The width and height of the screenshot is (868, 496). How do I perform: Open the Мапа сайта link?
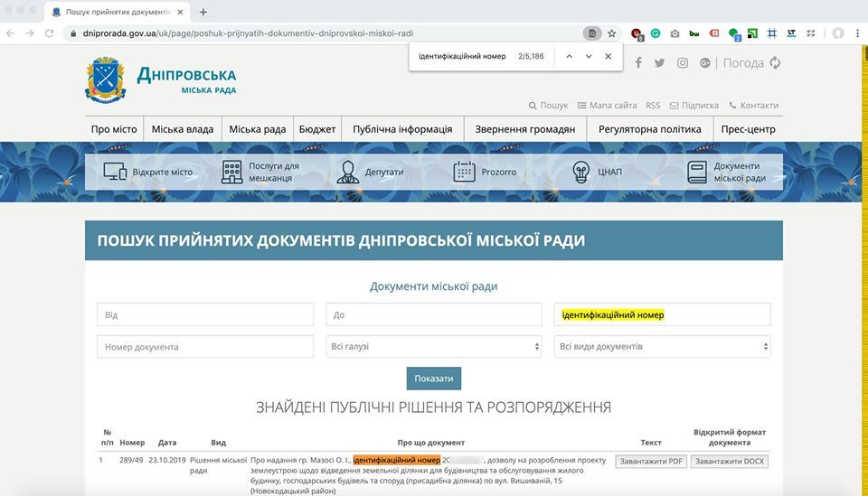(607, 105)
